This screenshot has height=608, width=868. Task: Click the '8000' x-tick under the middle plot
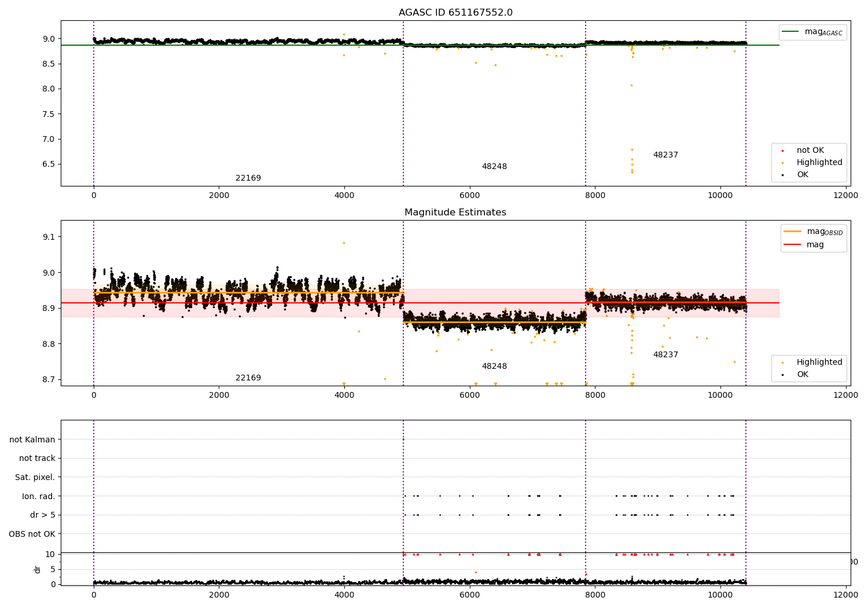[x=595, y=395]
